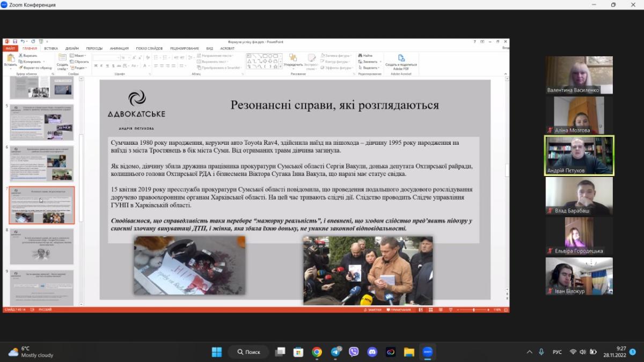Image resolution: width=644 pixels, height=362 pixels.
Task: Click Контур фигуры (Shape Outline) button
Action: click(336, 62)
